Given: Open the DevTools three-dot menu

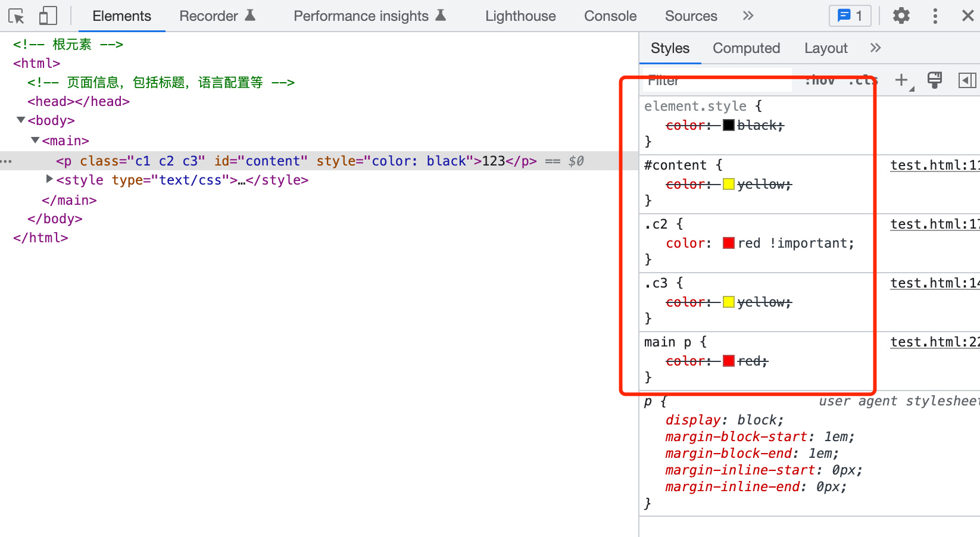Looking at the screenshot, I should click(935, 16).
